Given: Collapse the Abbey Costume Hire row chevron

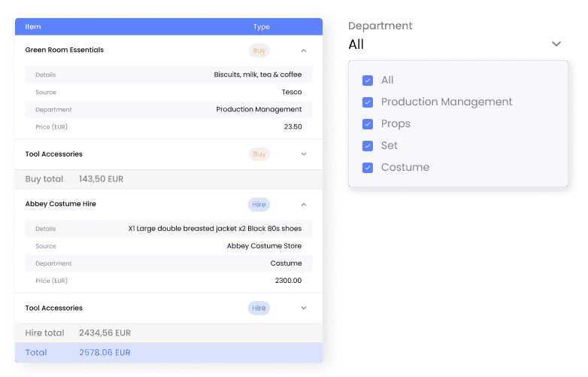Looking at the screenshot, I should (304, 205).
